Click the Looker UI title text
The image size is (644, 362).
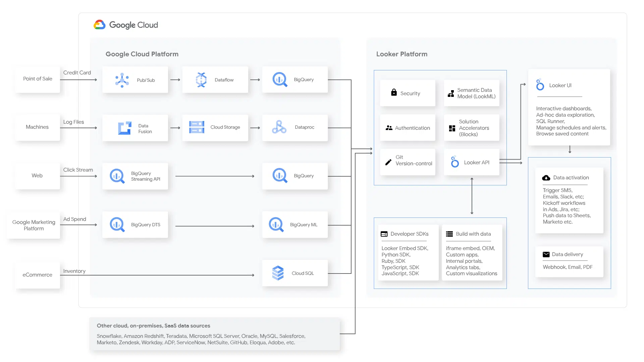[560, 85]
